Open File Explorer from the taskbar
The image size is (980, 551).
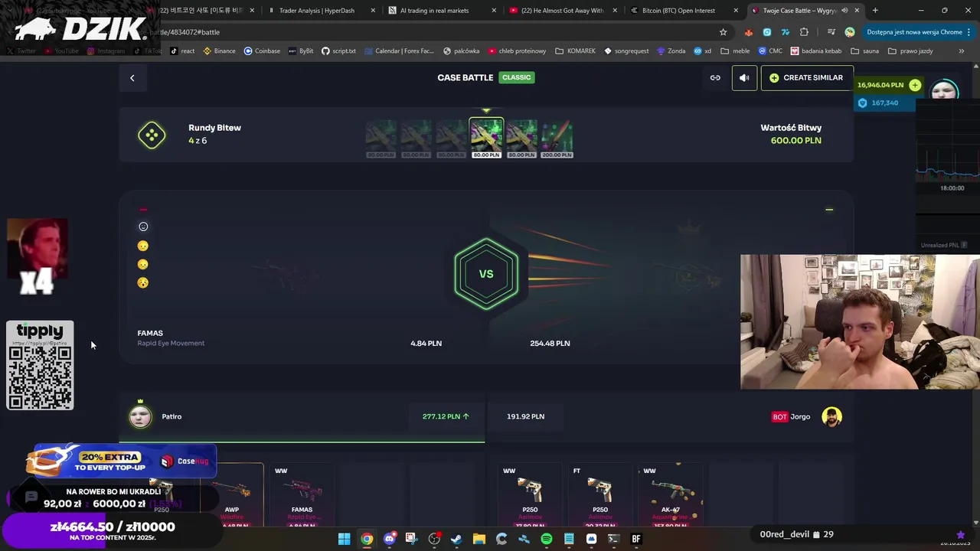[479, 539]
